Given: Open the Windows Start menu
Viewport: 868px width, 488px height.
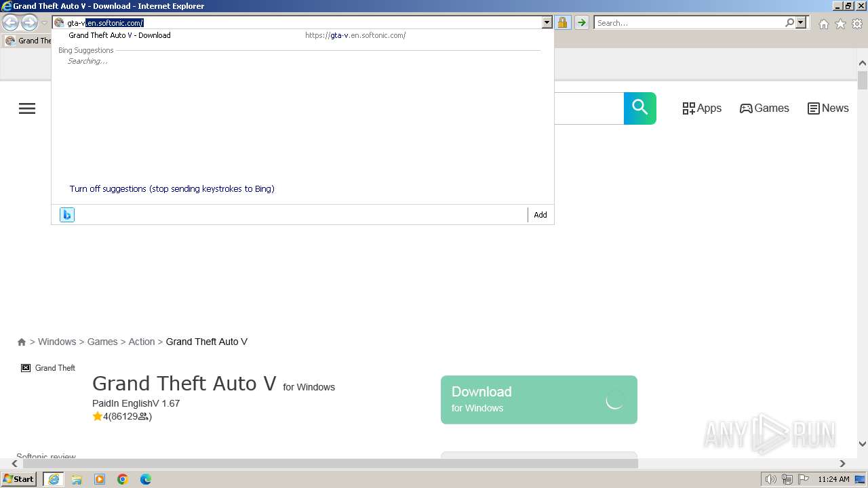Looking at the screenshot, I should pyautogui.click(x=19, y=479).
